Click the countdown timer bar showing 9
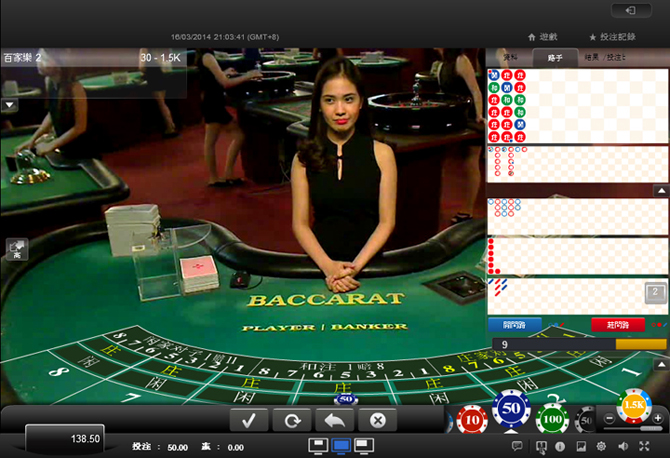 click(579, 344)
